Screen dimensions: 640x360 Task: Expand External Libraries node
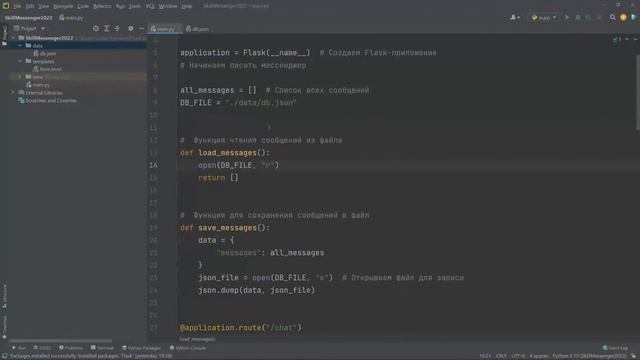click(x=13, y=93)
